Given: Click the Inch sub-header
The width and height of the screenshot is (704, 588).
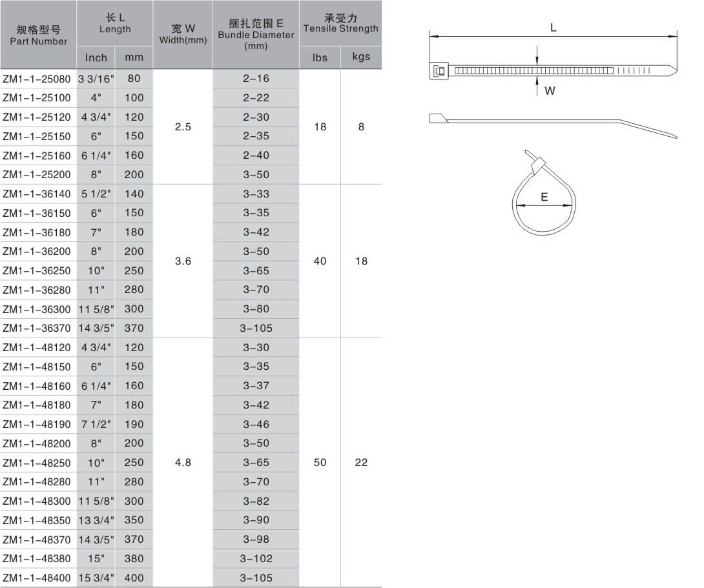Looking at the screenshot, I should click(x=96, y=57).
